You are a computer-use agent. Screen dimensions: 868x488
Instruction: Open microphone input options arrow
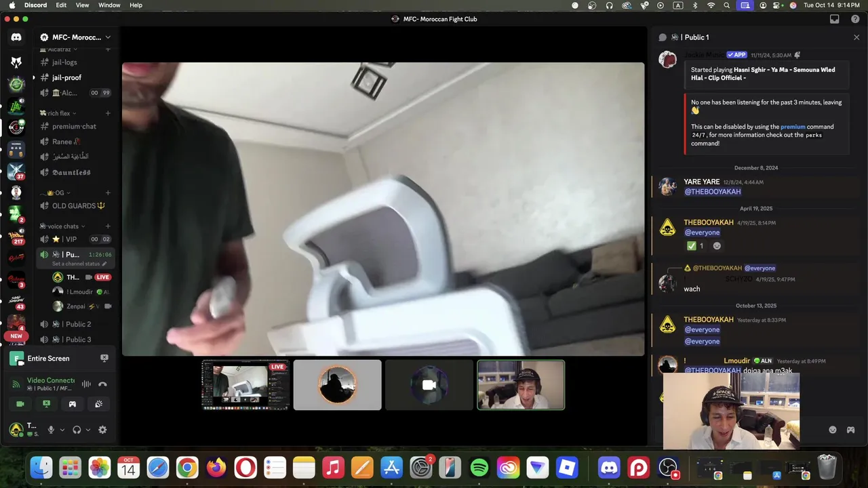[62, 430]
